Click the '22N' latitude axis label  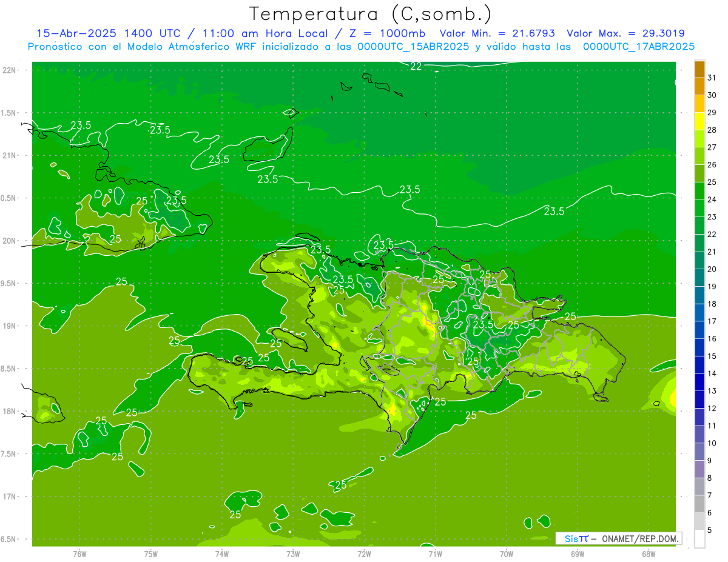point(9,70)
